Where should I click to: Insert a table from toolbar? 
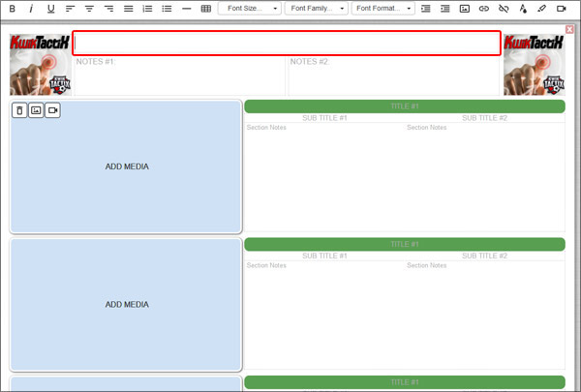(x=205, y=9)
